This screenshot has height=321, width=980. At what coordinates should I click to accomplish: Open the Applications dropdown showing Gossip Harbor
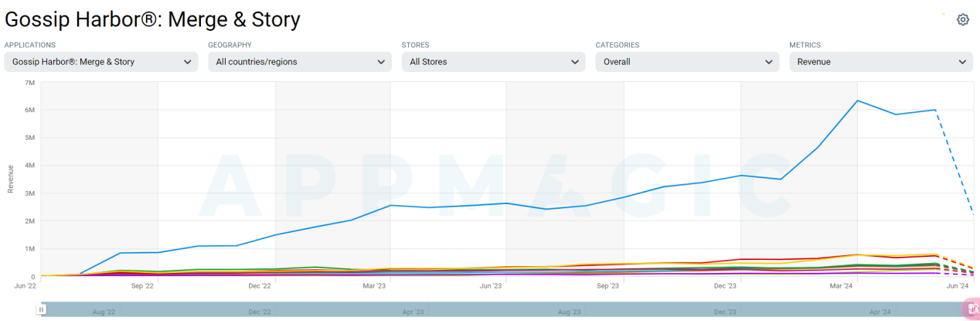pos(100,62)
